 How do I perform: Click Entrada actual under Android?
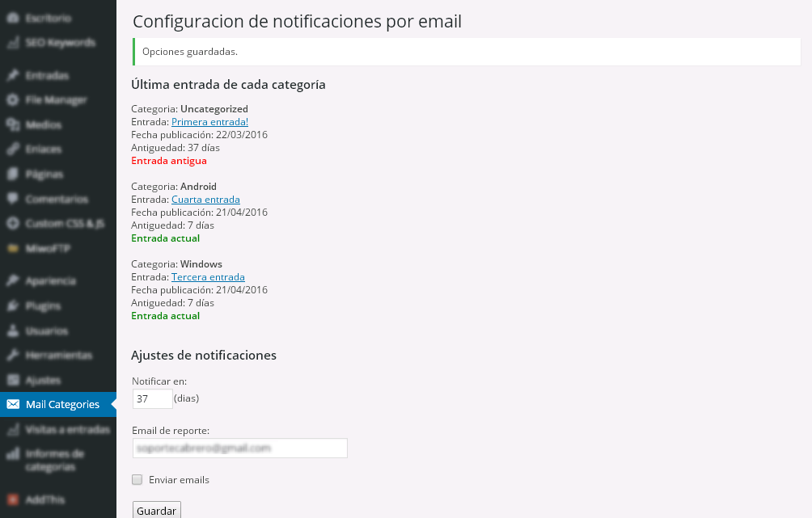click(165, 238)
